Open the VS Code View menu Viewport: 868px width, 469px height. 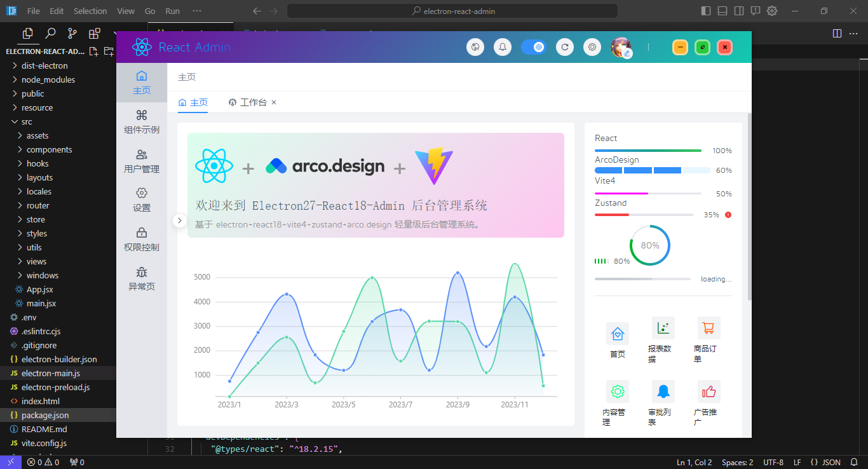pos(126,11)
